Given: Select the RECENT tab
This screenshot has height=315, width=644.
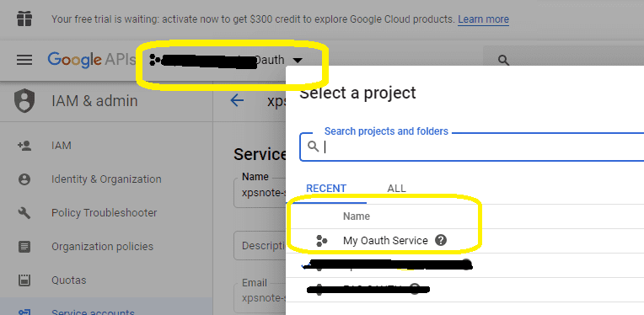Looking at the screenshot, I should 326,189.
